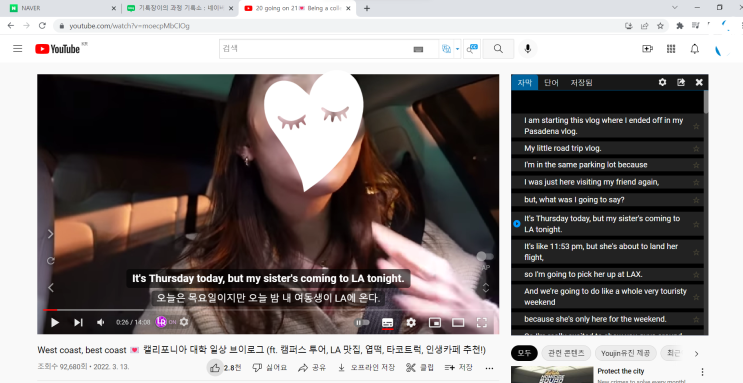Jump to next subtitle with right chevron
The height and width of the screenshot is (383, 743).
(51, 234)
